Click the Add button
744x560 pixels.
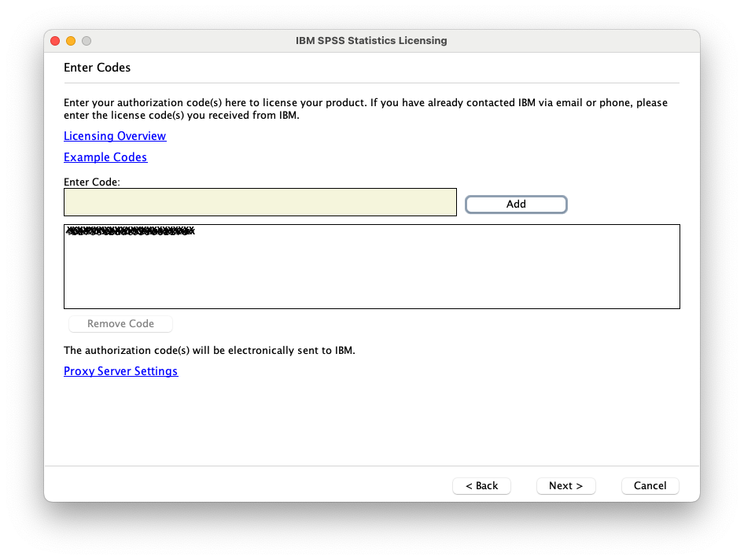pyautogui.click(x=516, y=204)
